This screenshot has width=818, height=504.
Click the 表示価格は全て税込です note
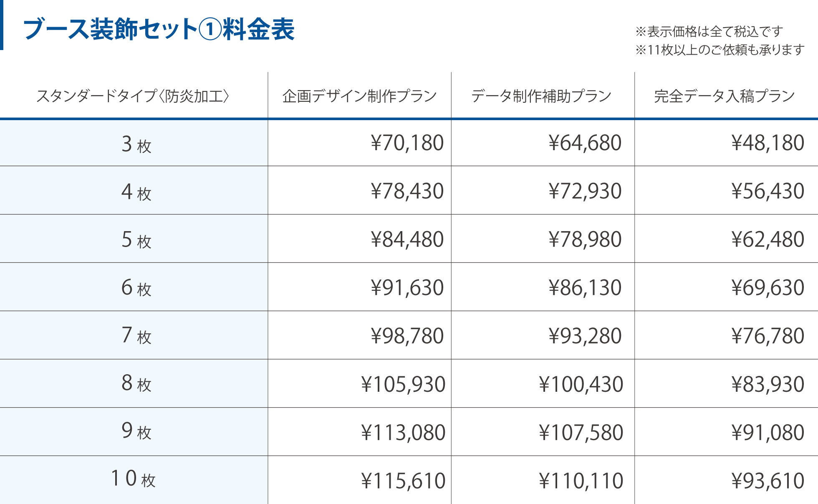(709, 31)
